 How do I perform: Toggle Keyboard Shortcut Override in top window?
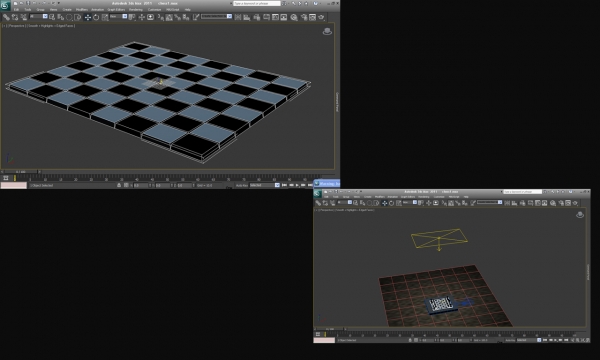click(x=150, y=17)
